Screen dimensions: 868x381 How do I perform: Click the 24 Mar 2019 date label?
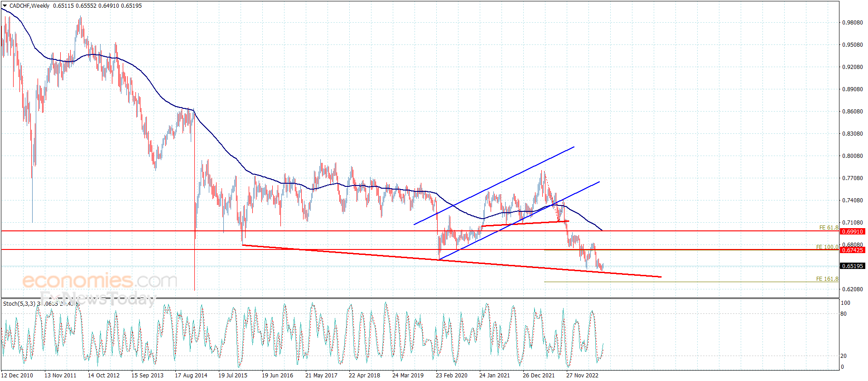tap(408, 375)
